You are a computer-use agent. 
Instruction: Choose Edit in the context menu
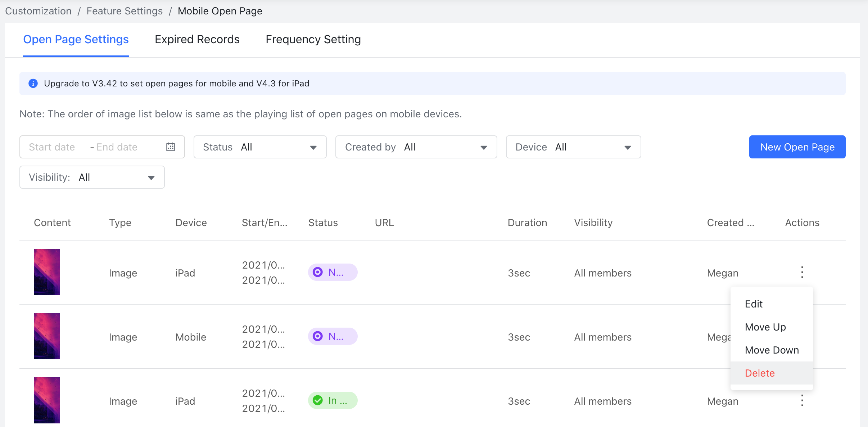[x=753, y=304]
